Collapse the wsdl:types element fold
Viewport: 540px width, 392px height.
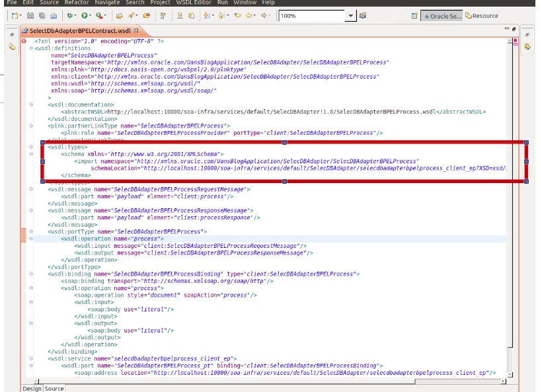31,147
